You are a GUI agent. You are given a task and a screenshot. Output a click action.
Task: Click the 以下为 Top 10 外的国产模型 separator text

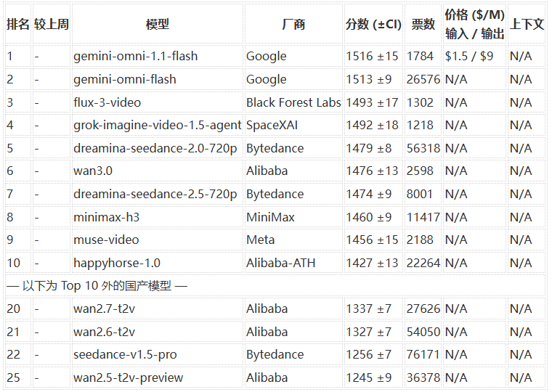97,286
